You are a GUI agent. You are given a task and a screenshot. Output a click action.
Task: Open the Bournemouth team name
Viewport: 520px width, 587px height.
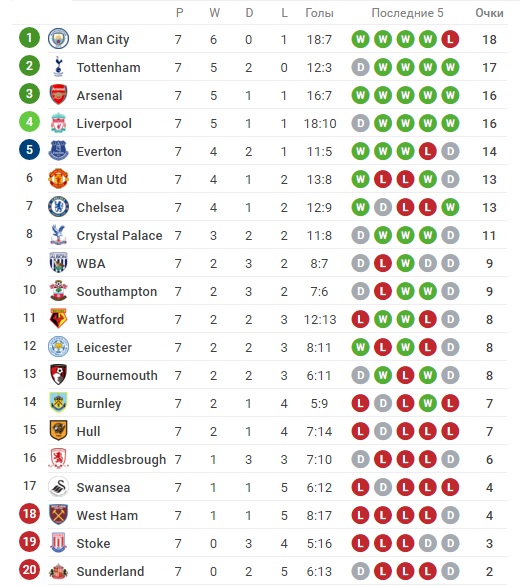(117, 375)
